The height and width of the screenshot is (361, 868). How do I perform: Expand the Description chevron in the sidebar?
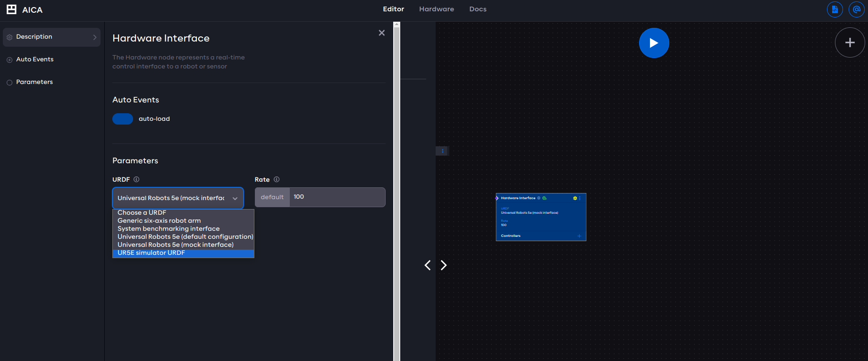(95, 37)
